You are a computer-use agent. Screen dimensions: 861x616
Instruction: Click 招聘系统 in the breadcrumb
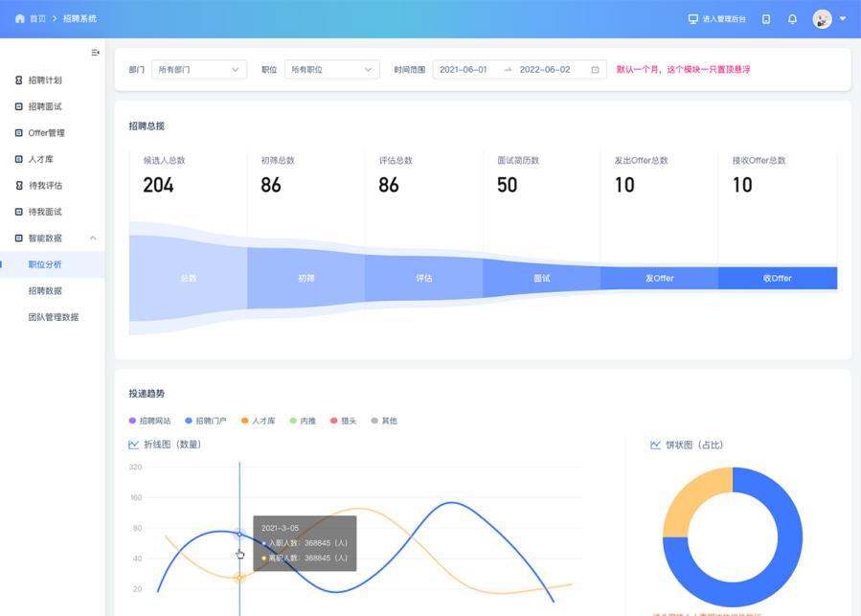tap(79, 19)
